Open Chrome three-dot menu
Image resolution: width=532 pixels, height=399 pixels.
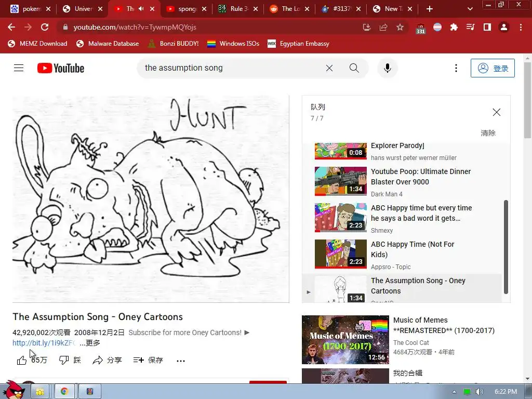coord(521,27)
